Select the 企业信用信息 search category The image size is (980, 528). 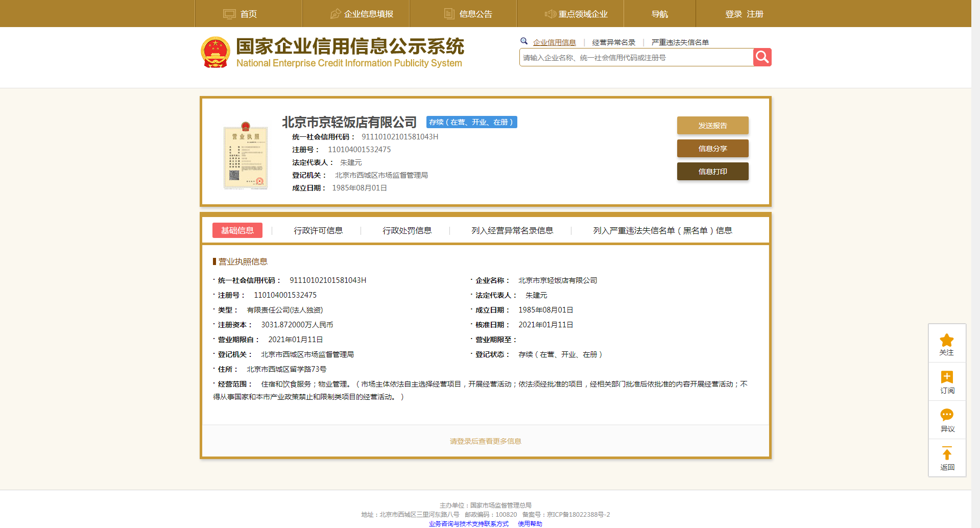point(554,42)
